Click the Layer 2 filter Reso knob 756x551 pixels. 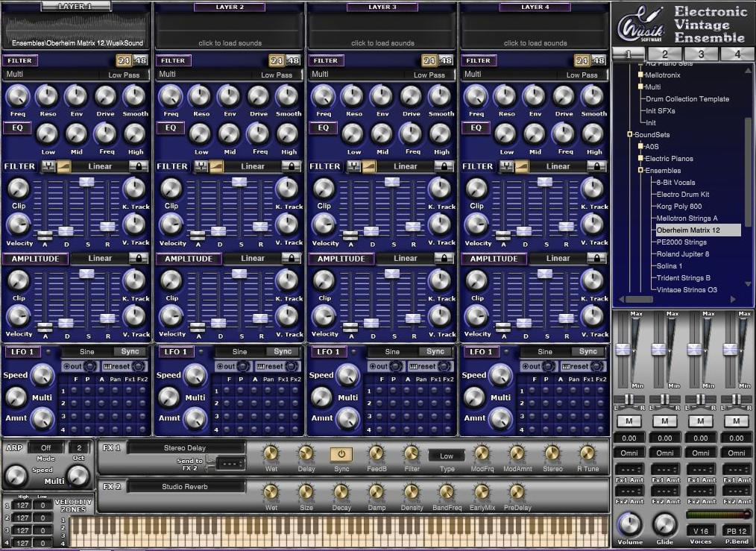[x=200, y=97]
